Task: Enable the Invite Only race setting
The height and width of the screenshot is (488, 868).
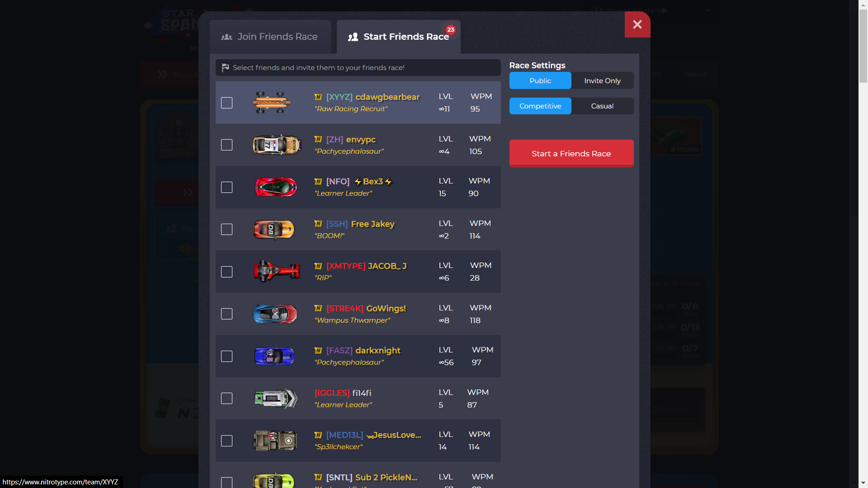Action: pos(602,80)
